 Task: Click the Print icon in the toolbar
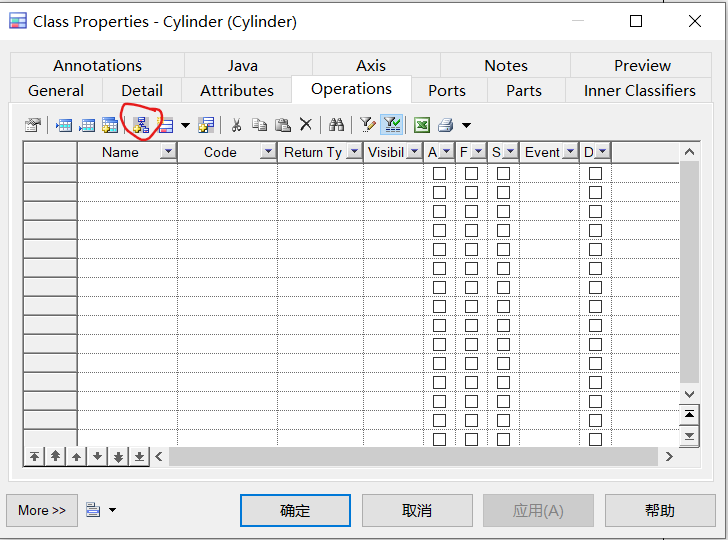click(x=445, y=125)
